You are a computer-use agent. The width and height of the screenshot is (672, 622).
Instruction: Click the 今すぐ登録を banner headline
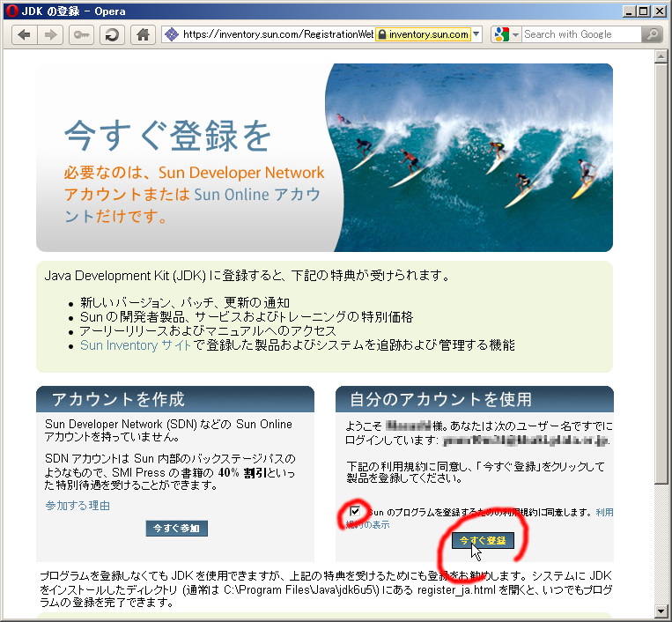coord(168,136)
